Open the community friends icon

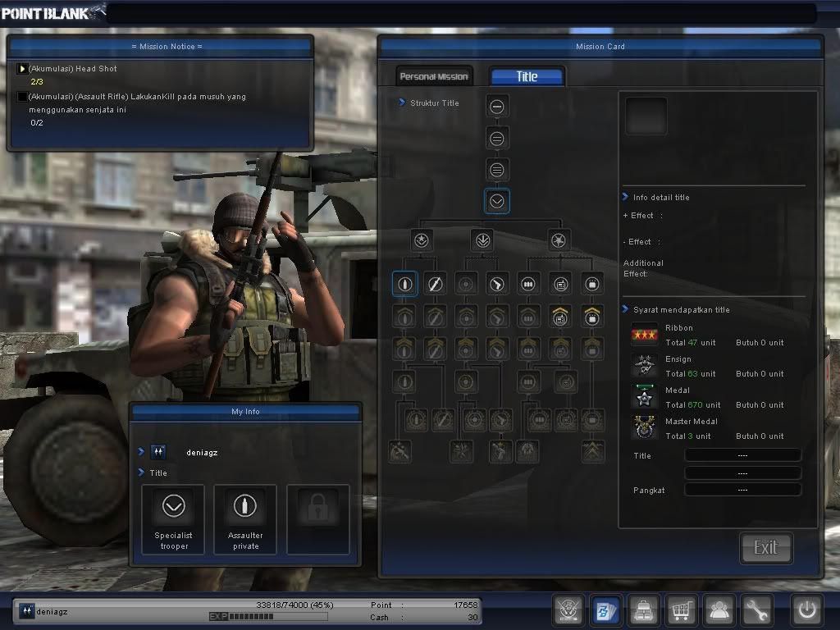click(719, 610)
